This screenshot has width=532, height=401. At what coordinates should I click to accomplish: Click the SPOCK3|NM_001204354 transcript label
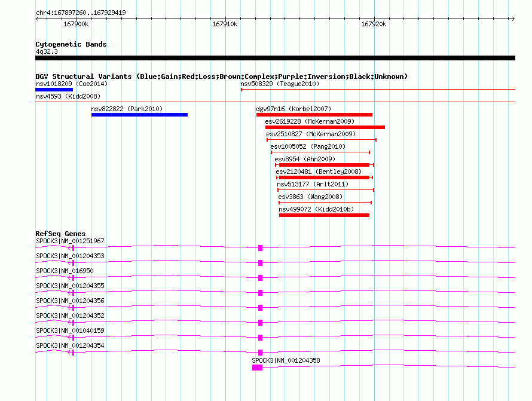(70, 345)
